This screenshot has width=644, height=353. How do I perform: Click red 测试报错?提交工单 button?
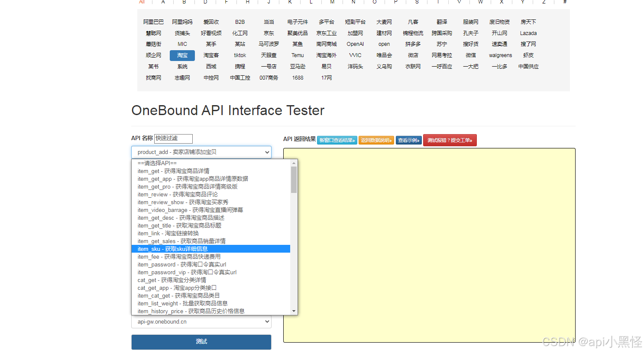pyautogui.click(x=450, y=140)
